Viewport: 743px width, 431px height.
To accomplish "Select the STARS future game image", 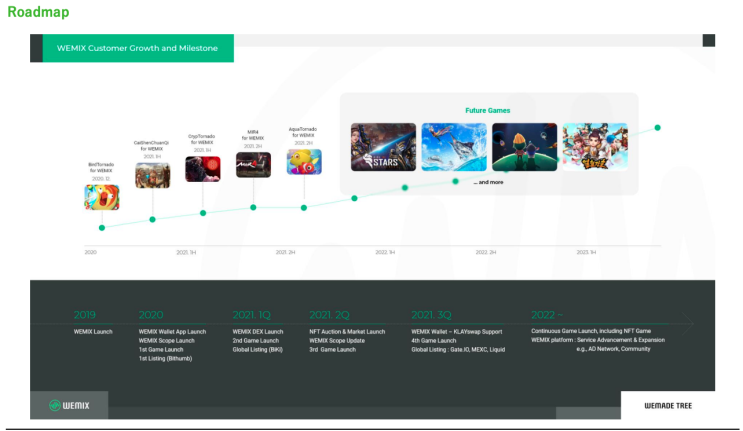I will pos(383,147).
